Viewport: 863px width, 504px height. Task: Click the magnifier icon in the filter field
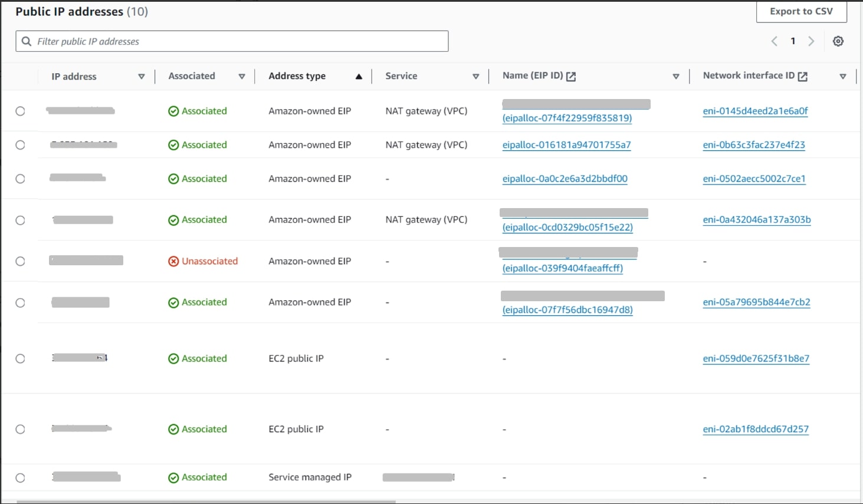pos(26,41)
